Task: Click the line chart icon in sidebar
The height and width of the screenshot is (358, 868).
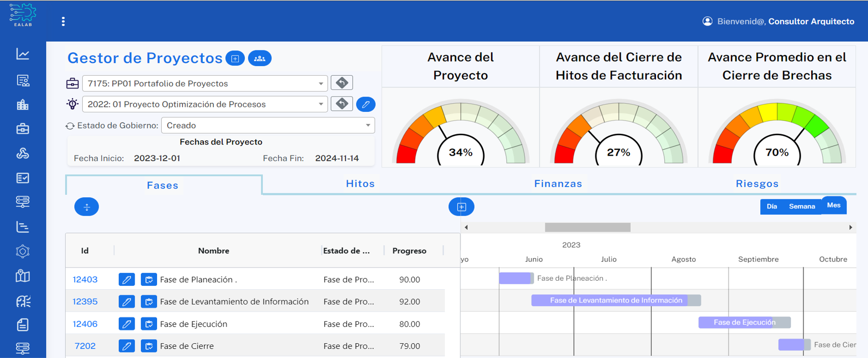Action: point(23,54)
